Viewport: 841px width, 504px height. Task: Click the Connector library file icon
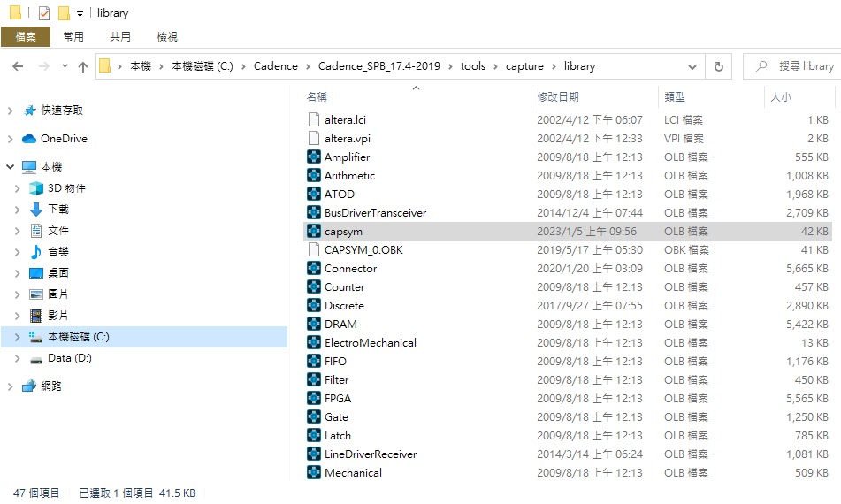[314, 268]
